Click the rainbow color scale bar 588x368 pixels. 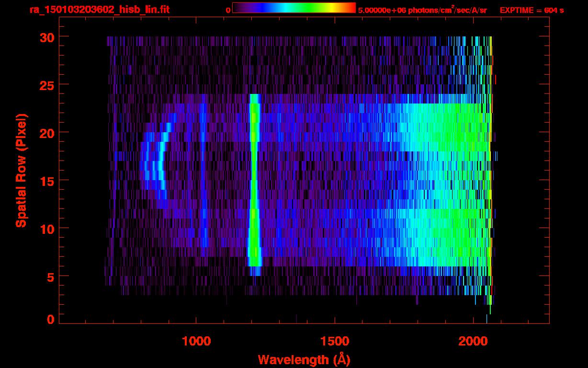click(294, 8)
